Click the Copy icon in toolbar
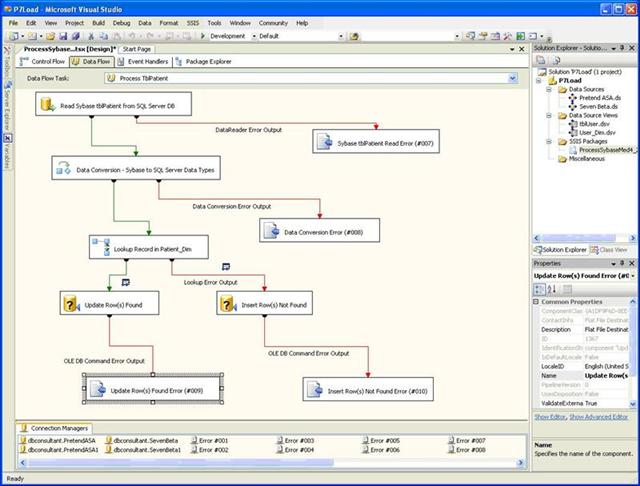The width and height of the screenshot is (640, 486). click(x=104, y=36)
